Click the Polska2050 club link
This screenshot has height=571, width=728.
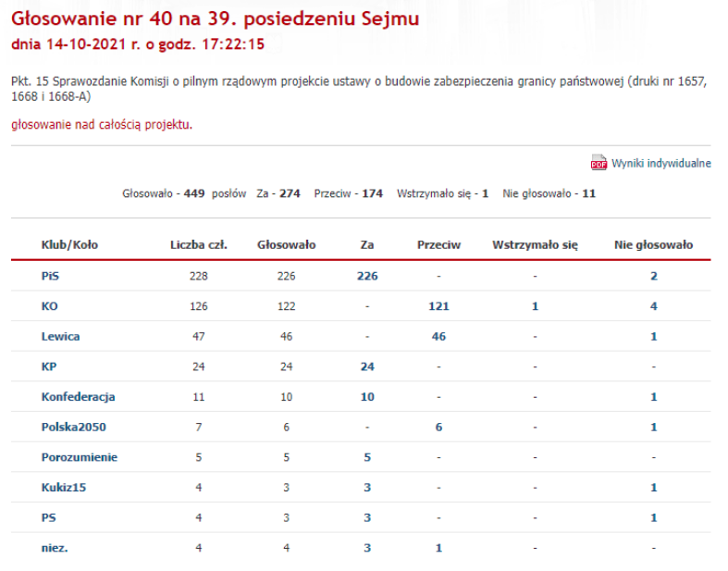coord(70,427)
